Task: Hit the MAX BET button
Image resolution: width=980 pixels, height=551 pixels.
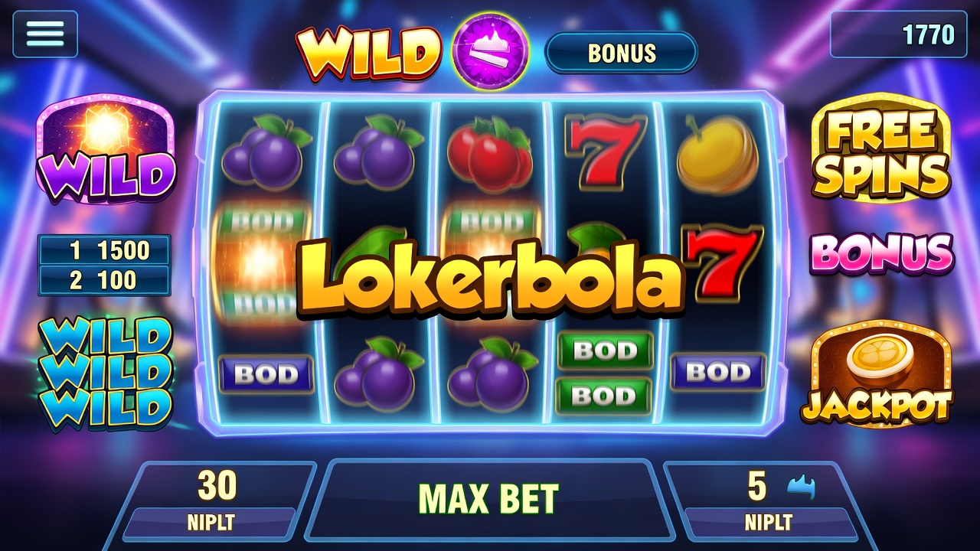Action: click(x=489, y=499)
